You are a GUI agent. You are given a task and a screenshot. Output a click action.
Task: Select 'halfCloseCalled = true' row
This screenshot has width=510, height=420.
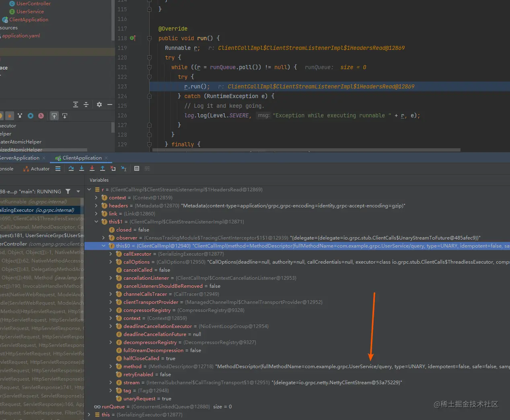click(297, 359)
